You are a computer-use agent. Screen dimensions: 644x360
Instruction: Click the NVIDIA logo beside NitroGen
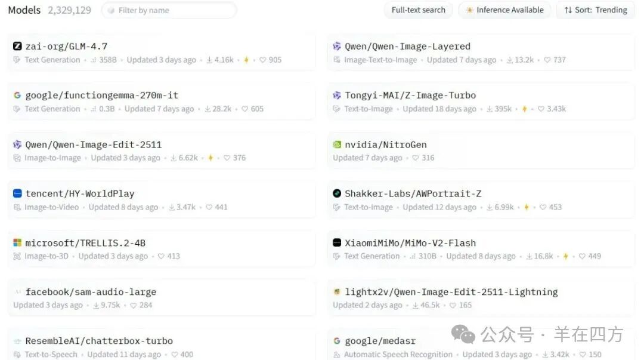337,144
